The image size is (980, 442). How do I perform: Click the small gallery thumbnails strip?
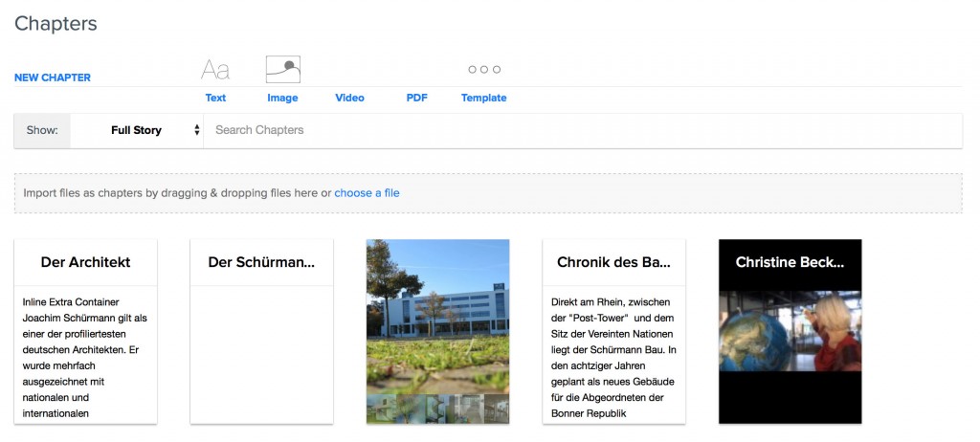(438, 409)
